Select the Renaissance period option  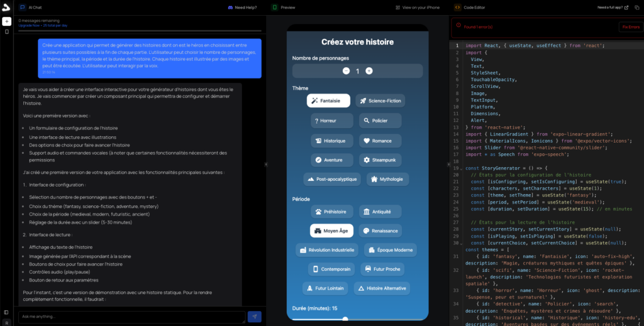pyautogui.click(x=380, y=231)
